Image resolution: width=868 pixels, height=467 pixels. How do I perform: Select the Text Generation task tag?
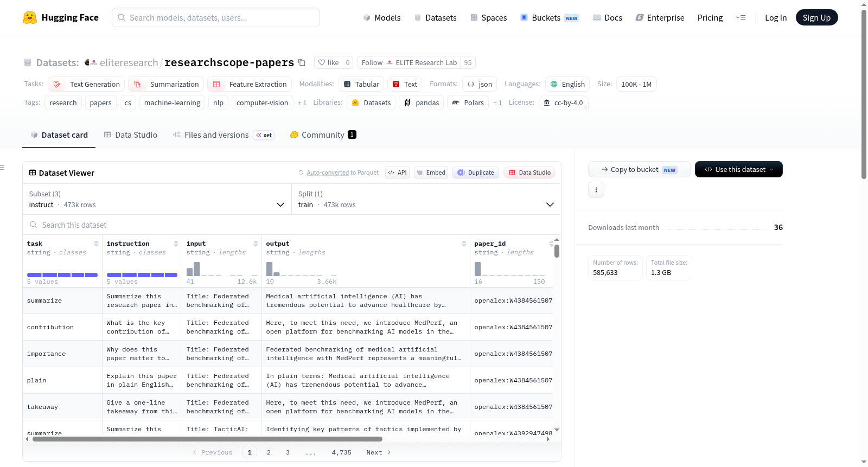86,84
